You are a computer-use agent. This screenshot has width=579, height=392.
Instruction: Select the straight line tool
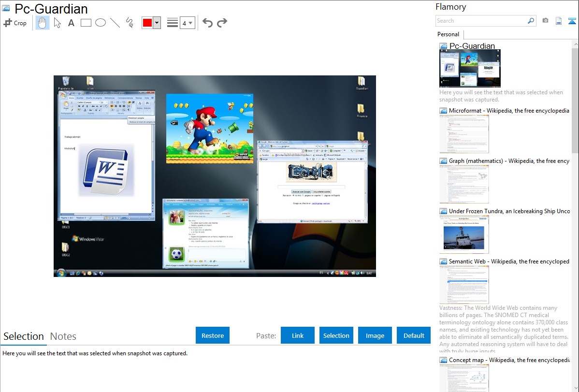(x=115, y=23)
